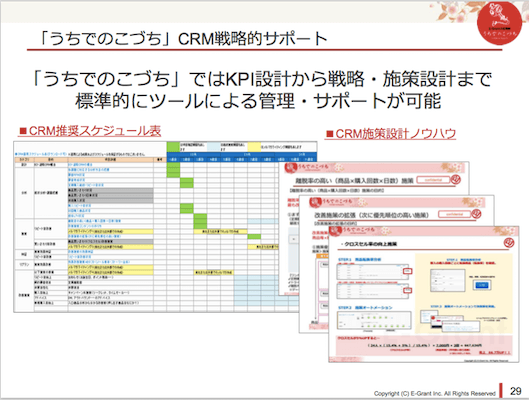Click the header logo of the クロスセル率 slide
Screen dimensions: 529x400
[352, 231]
